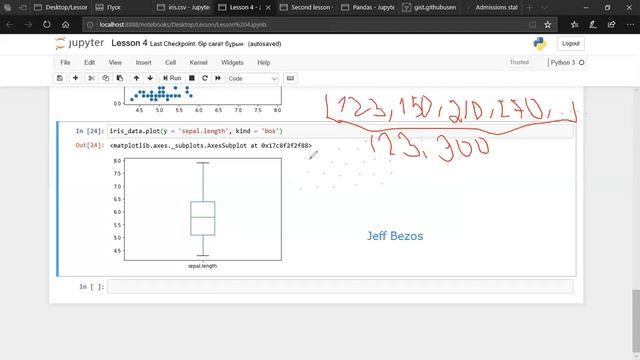Open the command palette keyboard icon
This screenshot has height=360, width=640.
coord(290,78)
